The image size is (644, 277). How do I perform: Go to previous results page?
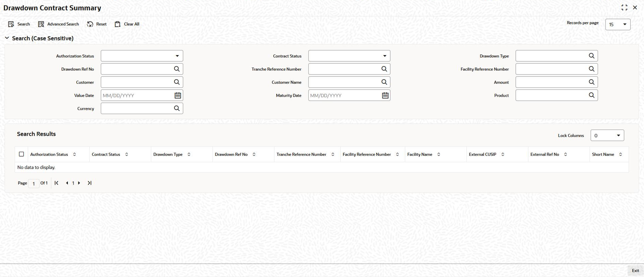67,183
